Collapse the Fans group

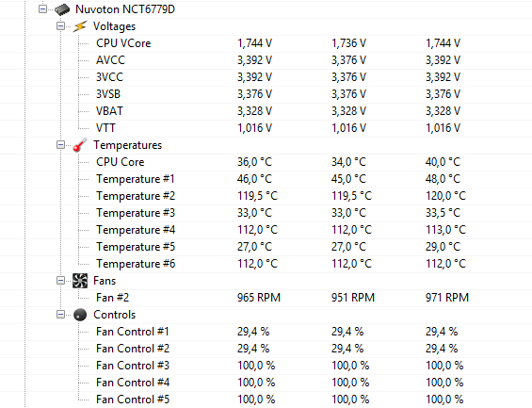60,281
